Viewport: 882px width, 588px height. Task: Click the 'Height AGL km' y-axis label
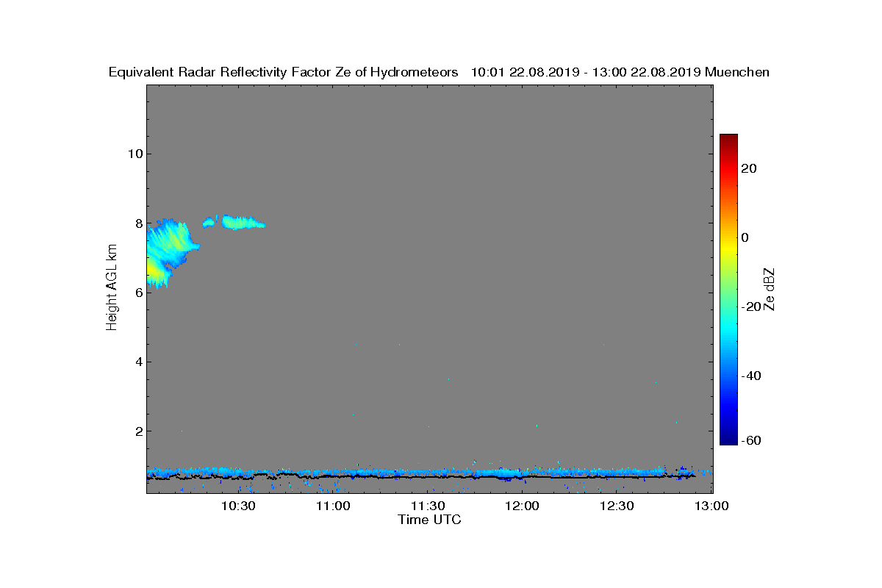tap(112, 287)
